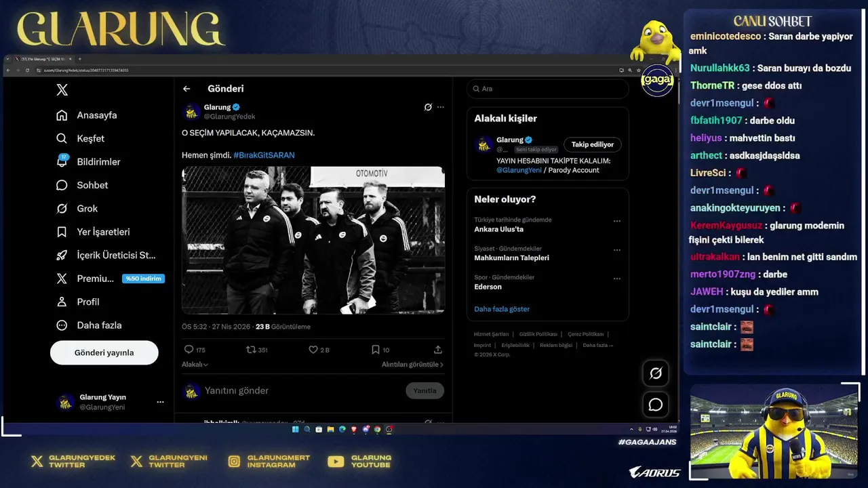Open a new browser tab with plus

click(80, 59)
